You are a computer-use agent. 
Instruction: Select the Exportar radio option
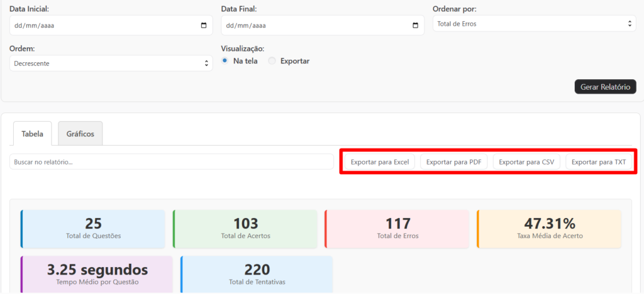272,61
